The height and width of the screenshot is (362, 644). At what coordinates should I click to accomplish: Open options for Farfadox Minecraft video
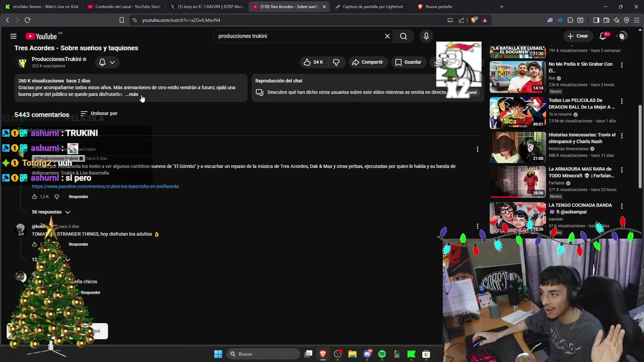point(622,170)
